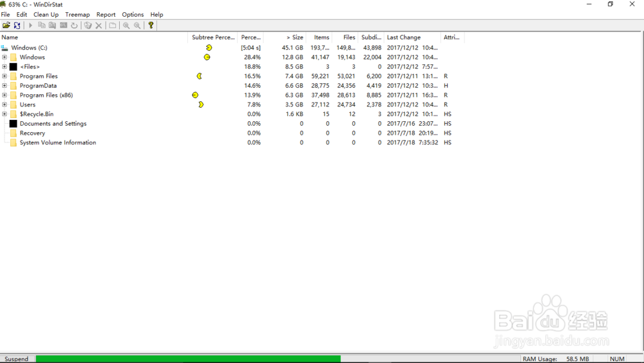
Task: Click the permanent Delete X toolbar icon
Action: [x=99, y=26]
